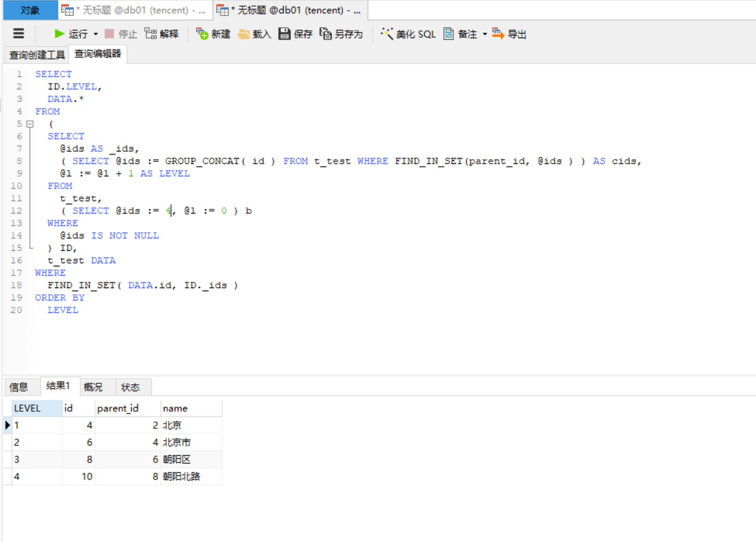Viewport: 756px width, 542px height.
Task: Click the 备注 notes button
Action: 460,34
